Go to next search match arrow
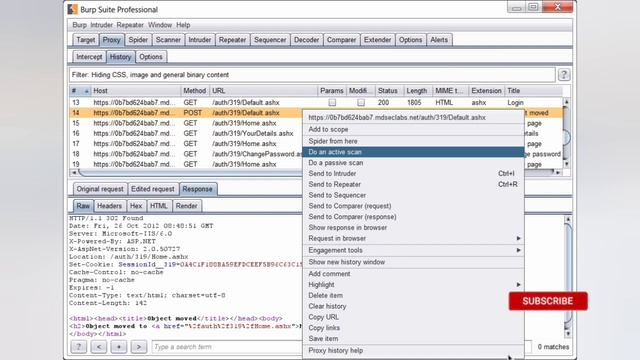 (x=139, y=347)
